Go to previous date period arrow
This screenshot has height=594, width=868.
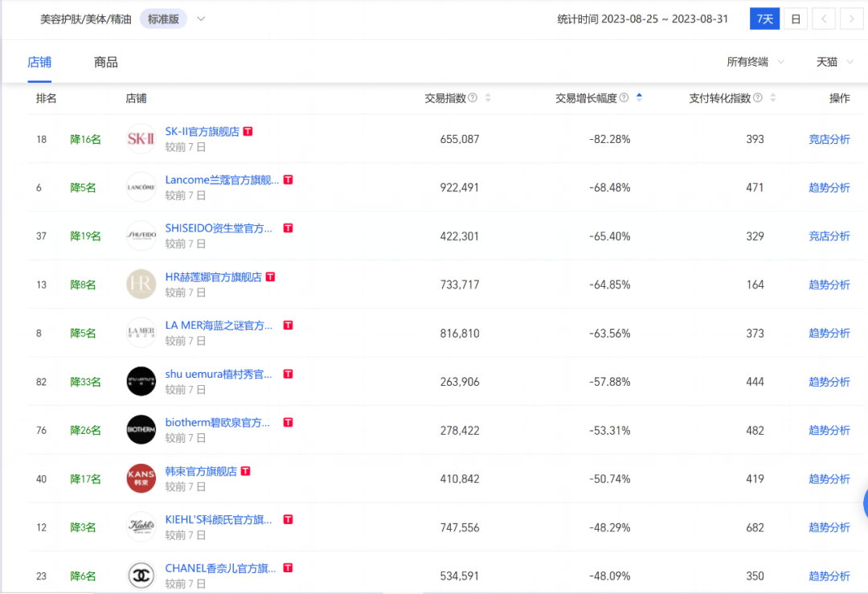point(824,18)
